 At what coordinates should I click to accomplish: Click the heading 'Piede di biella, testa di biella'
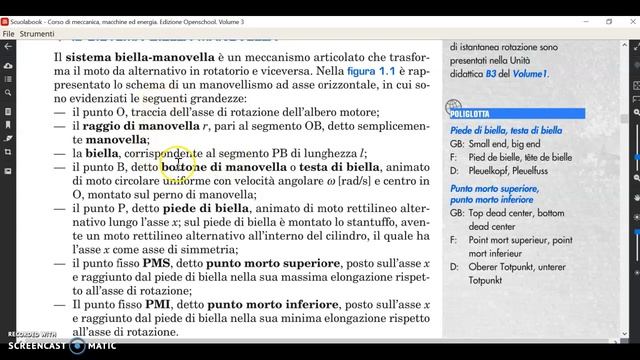click(506, 131)
